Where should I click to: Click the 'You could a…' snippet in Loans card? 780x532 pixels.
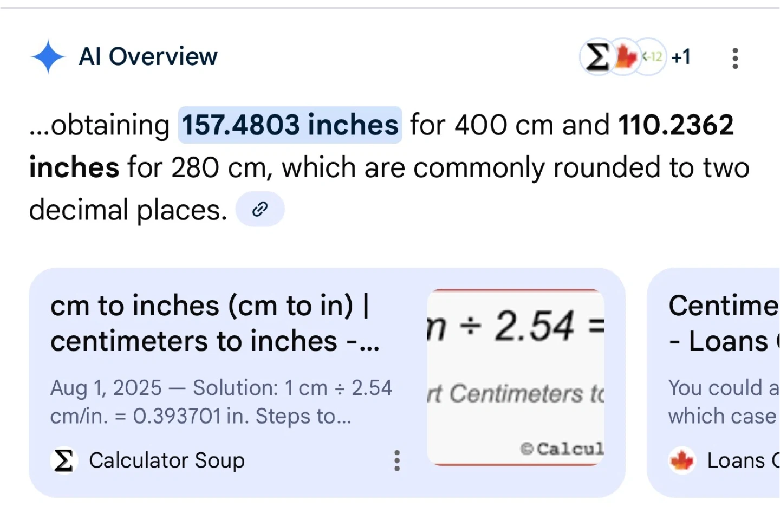[x=724, y=402]
